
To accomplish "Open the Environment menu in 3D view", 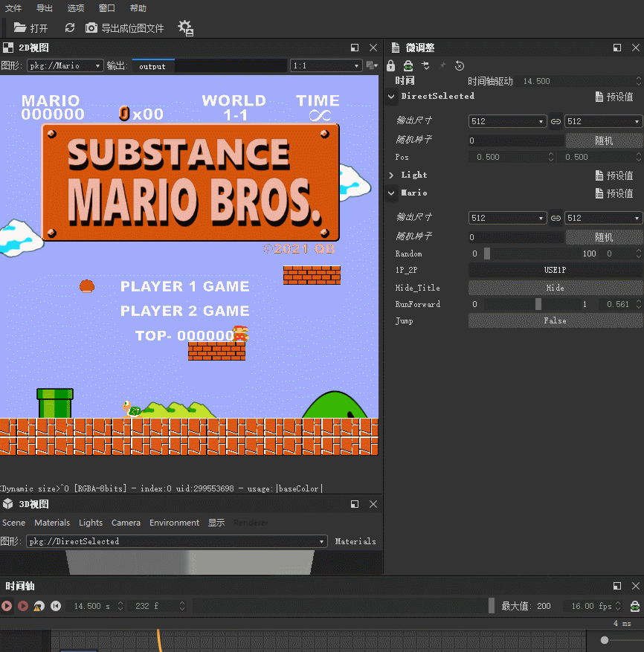I will click(174, 523).
